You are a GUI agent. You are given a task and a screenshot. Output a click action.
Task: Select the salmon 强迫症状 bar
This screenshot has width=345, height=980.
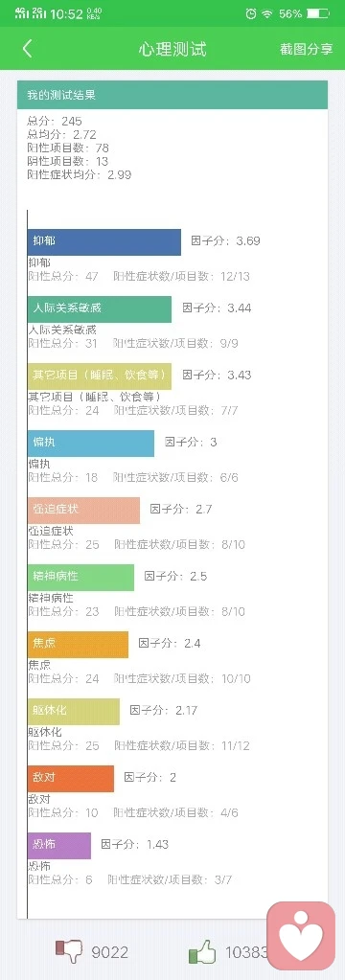83,510
